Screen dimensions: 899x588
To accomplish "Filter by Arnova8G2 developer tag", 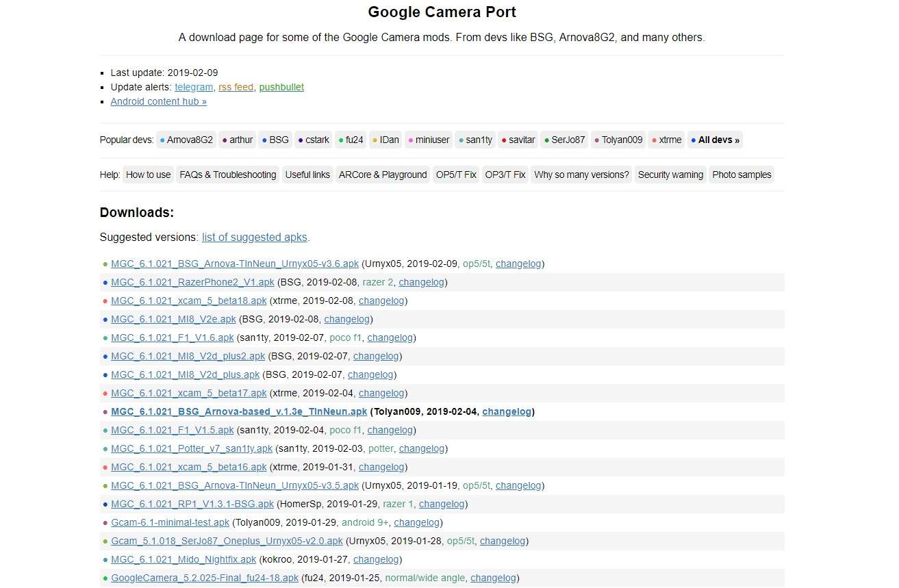I will coord(186,140).
